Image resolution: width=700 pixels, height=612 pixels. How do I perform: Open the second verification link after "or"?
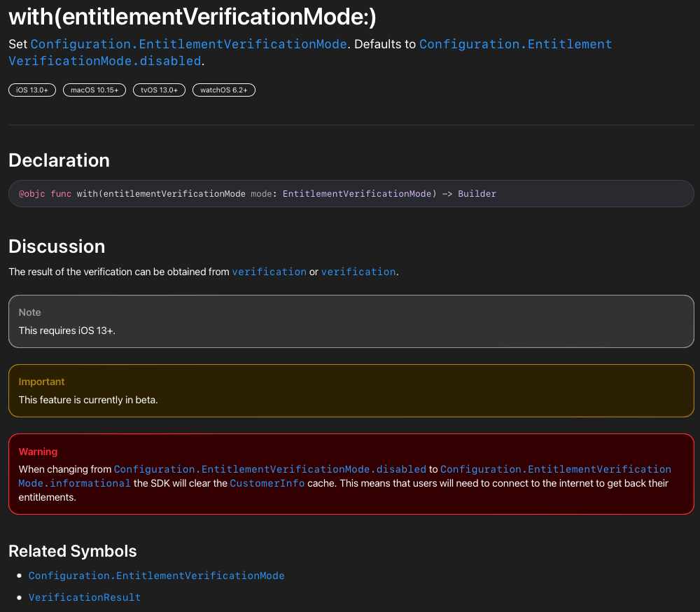coord(358,272)
